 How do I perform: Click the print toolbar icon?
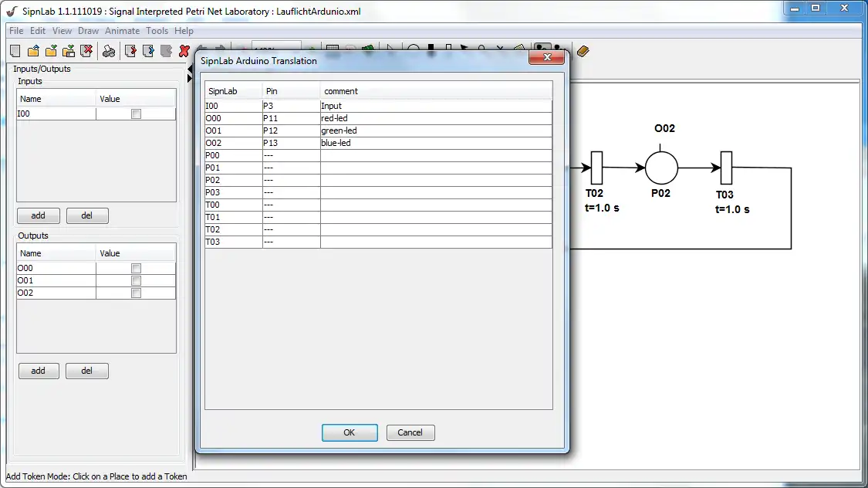point(109,52)
